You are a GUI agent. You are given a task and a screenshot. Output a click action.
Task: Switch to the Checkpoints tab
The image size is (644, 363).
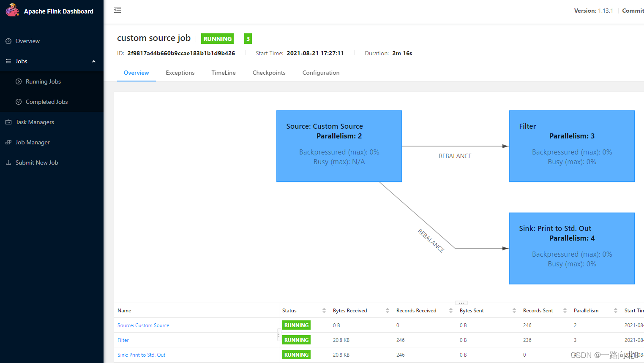(x=269, y=73)
